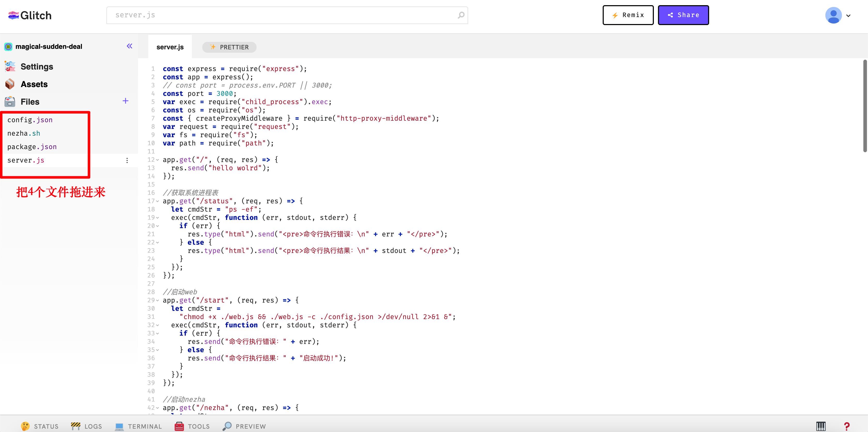Open the Logs panel

pos(87,426)
